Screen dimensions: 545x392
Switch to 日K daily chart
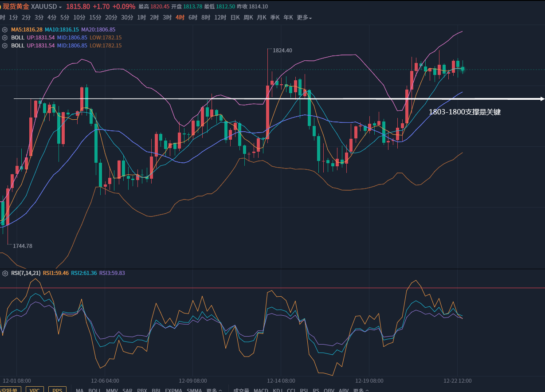tap(235, 18)
